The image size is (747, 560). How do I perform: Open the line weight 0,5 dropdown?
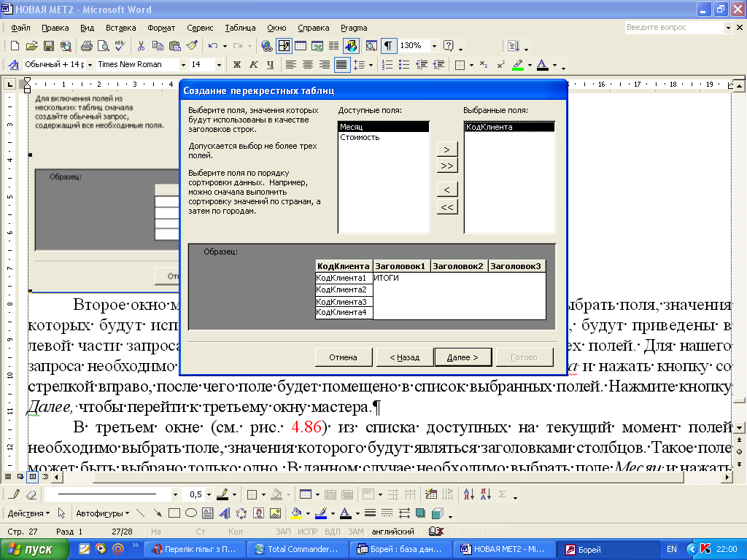[209, 495]
